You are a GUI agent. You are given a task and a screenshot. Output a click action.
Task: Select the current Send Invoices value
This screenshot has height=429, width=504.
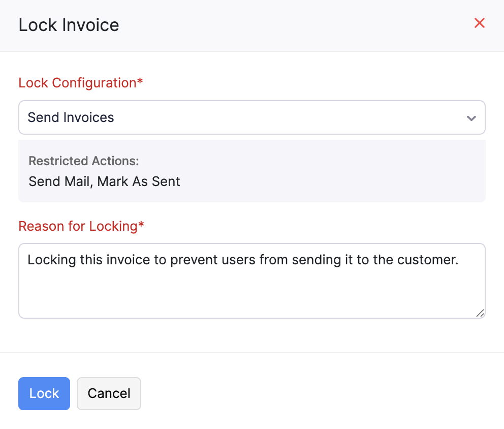(x=71, y=117)
